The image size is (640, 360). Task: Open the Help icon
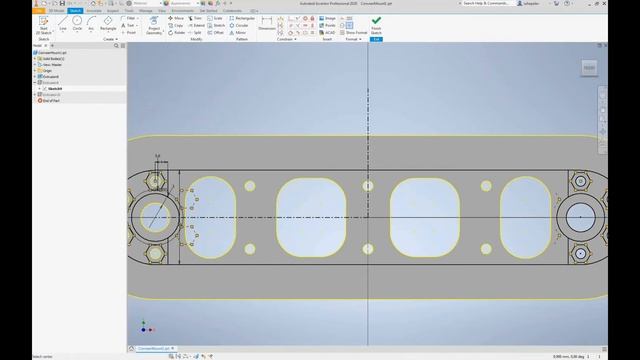click(x=567, y=3)
